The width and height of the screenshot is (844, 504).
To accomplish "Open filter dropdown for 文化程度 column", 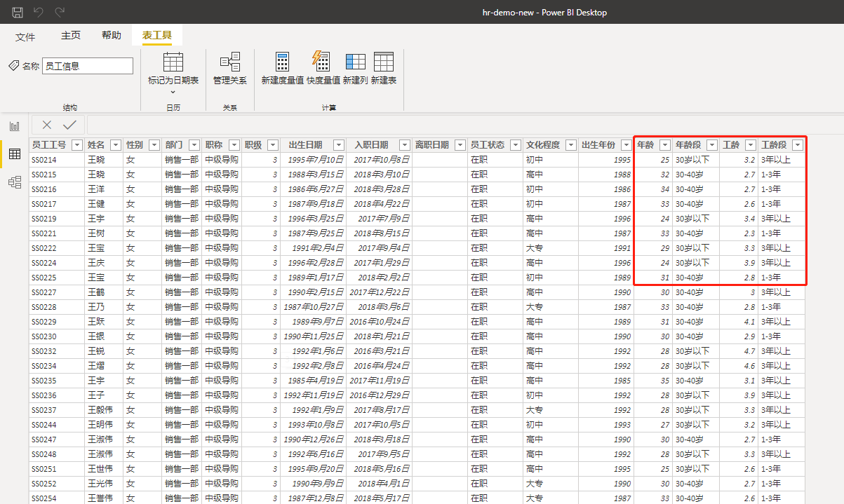I will 570,145.
